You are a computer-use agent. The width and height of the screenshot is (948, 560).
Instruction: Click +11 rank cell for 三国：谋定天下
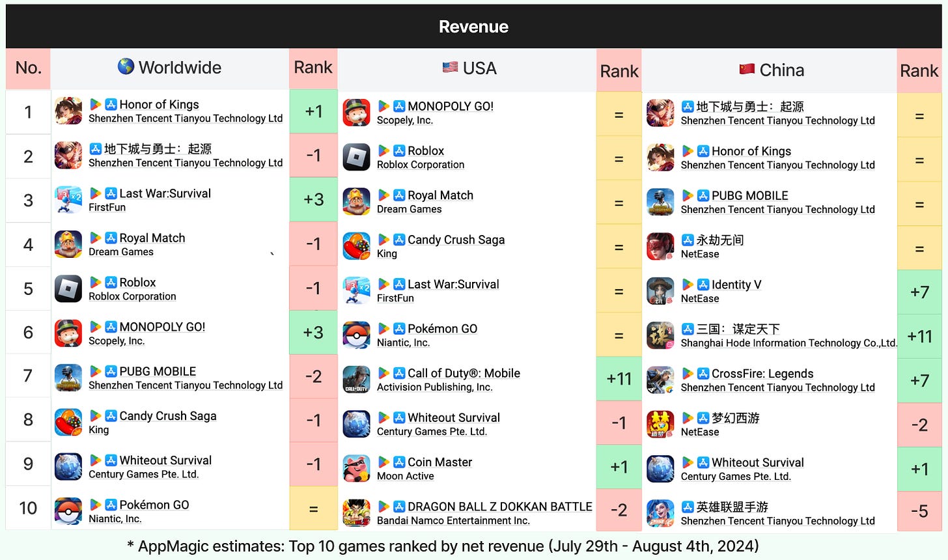[919, 337]
